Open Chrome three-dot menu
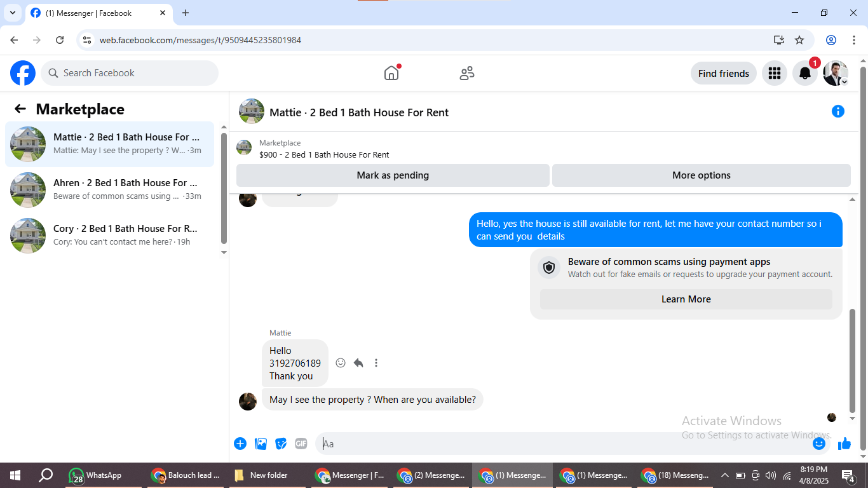 point(853,40)
